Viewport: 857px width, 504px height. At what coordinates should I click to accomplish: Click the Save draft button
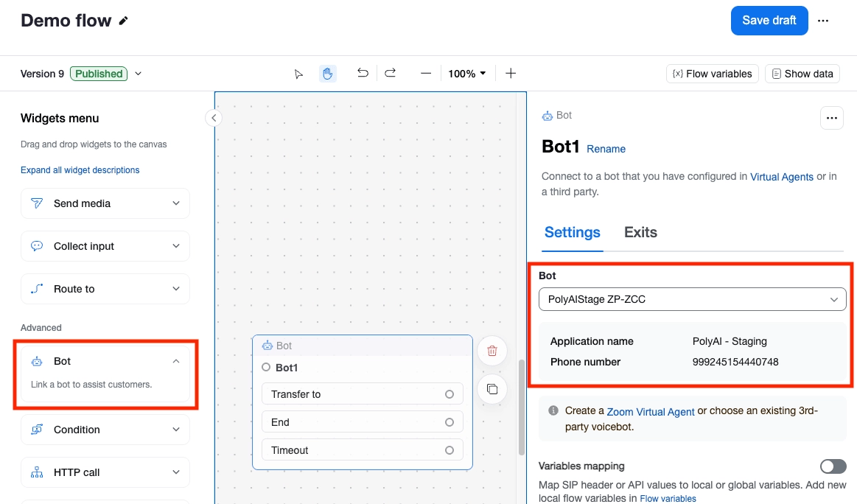[x=769, y=21]
